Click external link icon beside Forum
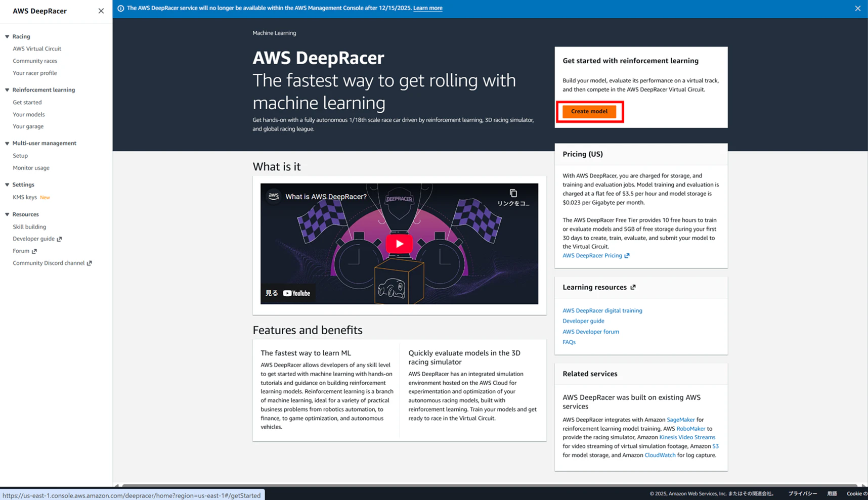The width and height of the screenshot is (868, 500). (34, 251)
